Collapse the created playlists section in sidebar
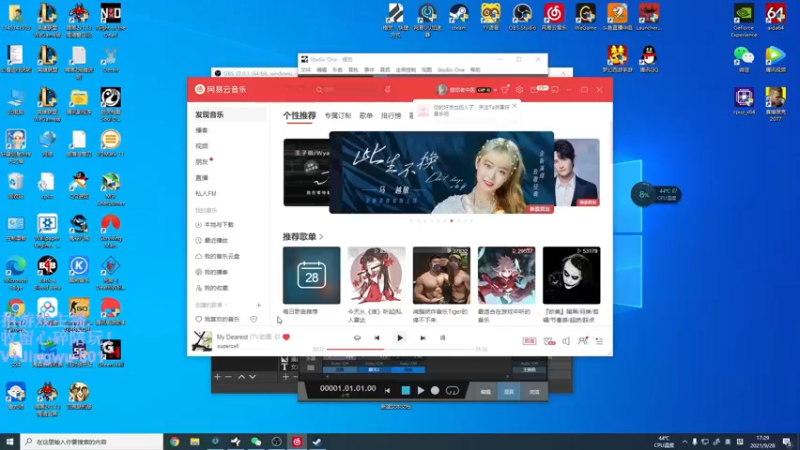 tap(212, 305)
